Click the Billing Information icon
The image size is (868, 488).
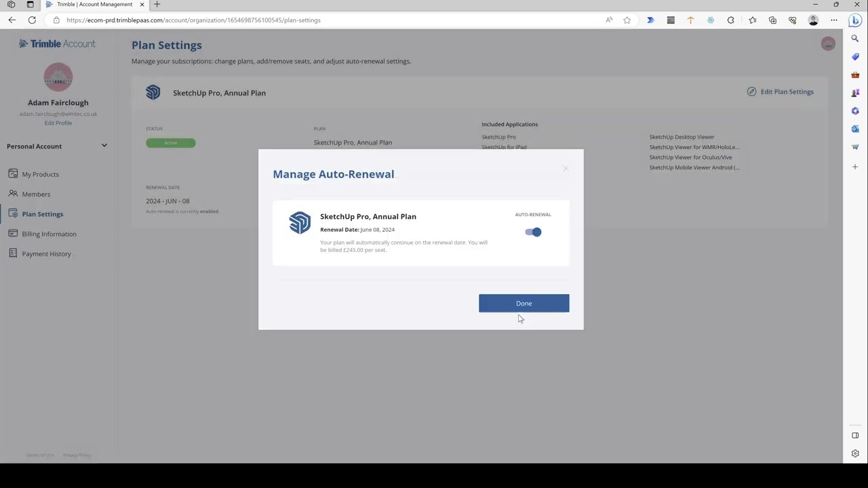pos(13,233)
